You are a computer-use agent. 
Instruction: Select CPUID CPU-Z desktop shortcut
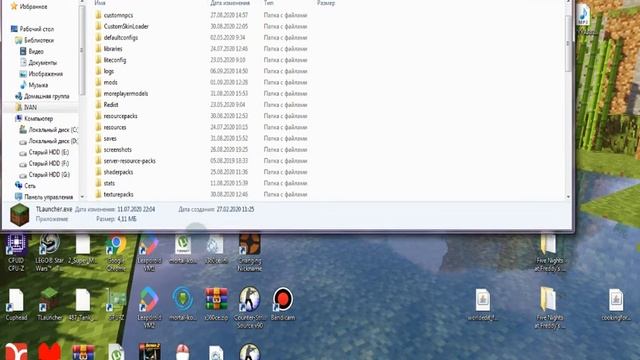tap(16, 252)
